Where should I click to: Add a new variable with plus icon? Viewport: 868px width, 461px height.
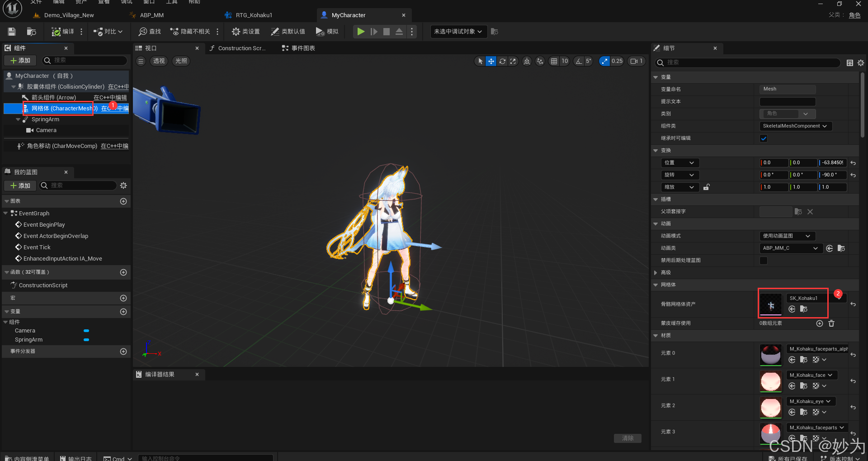coord(123,312)
